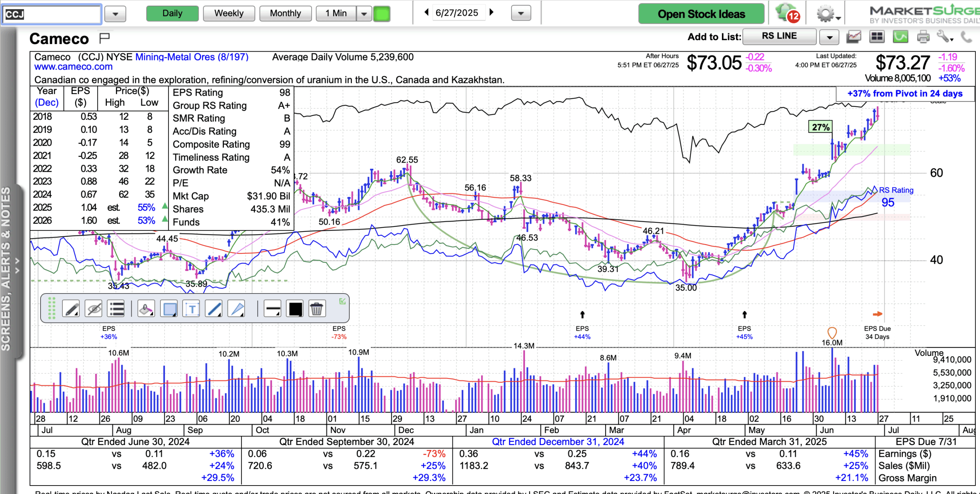Select the pencil drawing tool
This screenshot has height=494, width=980.
click(71, 309)
